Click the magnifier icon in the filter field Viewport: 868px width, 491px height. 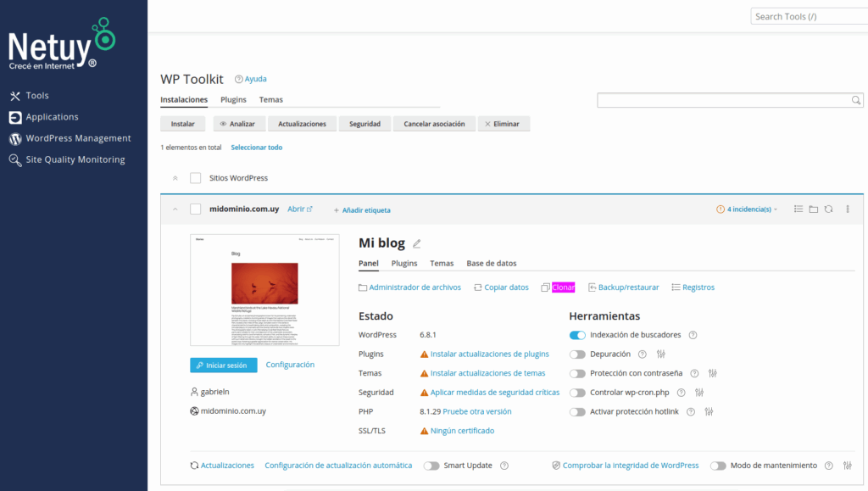click(x=856, y=100)
